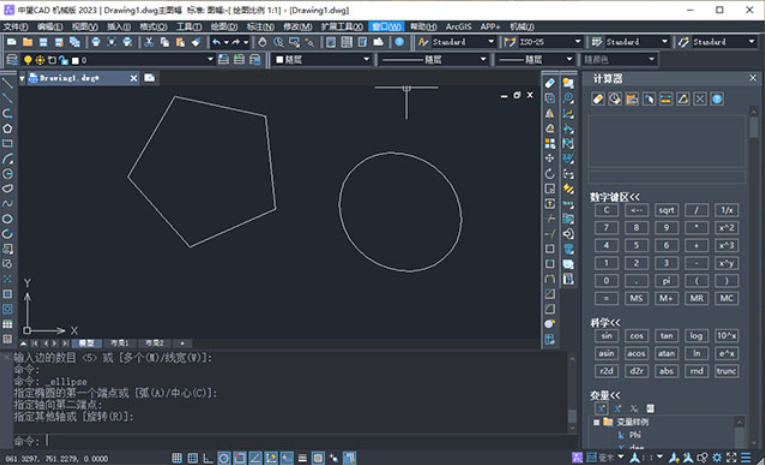
Task: Open the 绘图(D) menu
Action: 224,26
